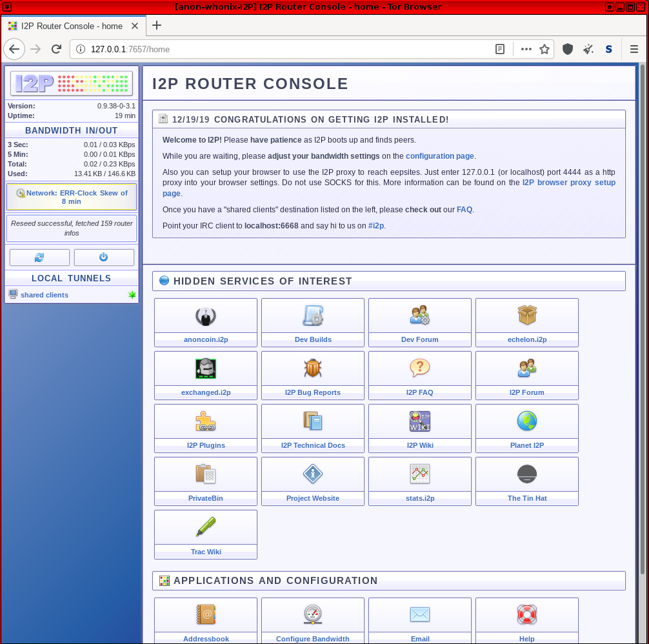
Task: Click the Network ERR-Clock Skew status notice
Action: pos(72,197)
